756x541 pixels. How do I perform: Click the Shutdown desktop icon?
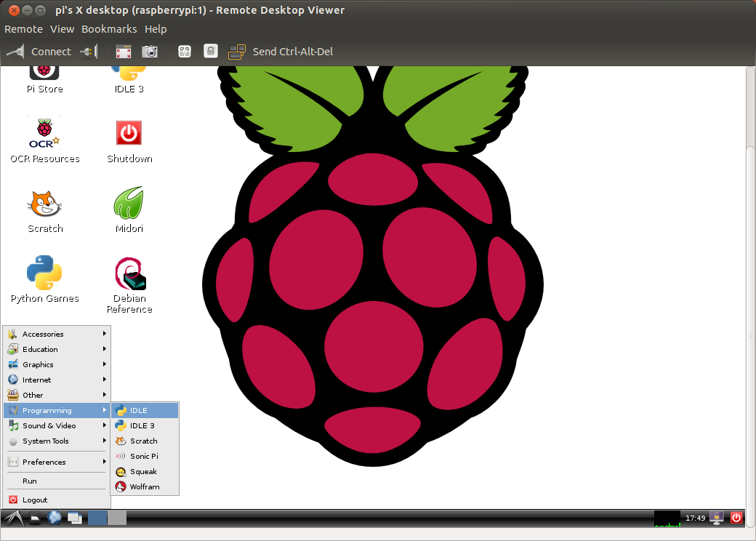[129, 142]
